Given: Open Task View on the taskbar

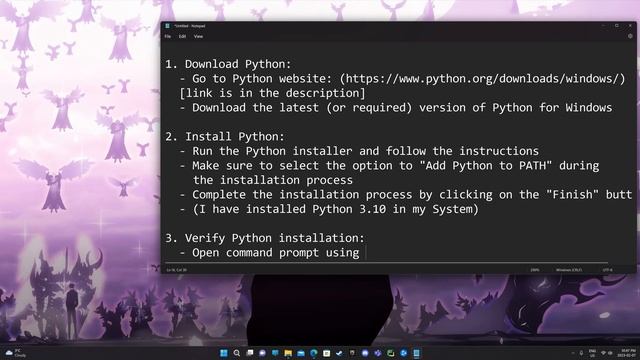Looking at the screenshot, I should 249,353.
